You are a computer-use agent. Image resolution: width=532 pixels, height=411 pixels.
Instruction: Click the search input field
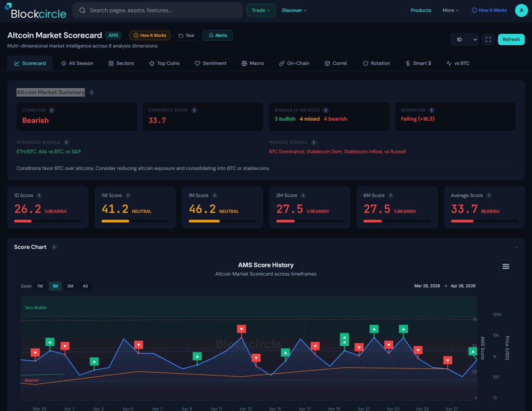click(x=157, y=10)
